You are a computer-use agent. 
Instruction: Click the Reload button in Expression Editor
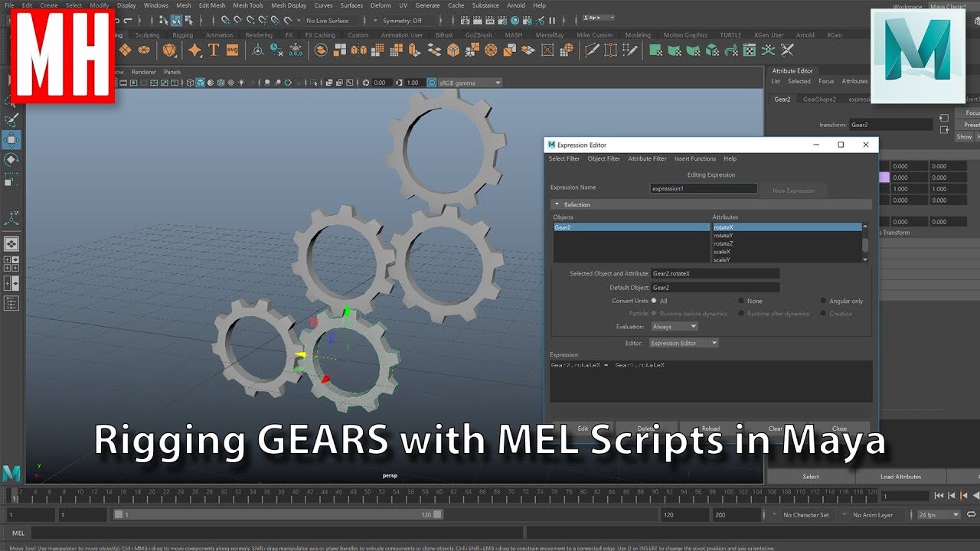(710, 429)
